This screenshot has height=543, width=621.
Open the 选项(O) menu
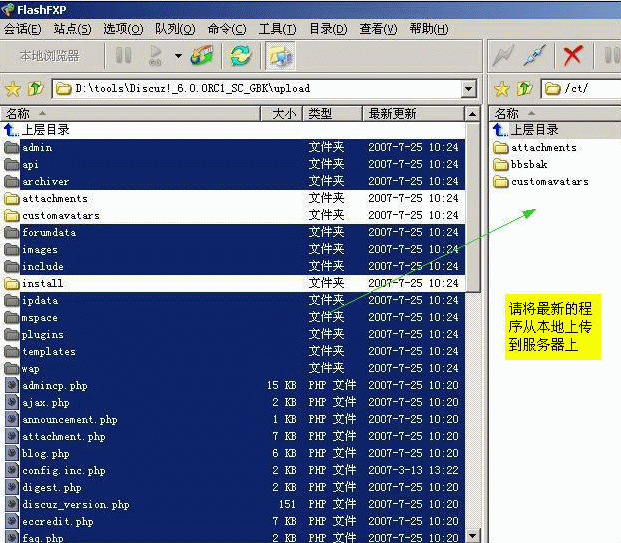coord(123,29)
